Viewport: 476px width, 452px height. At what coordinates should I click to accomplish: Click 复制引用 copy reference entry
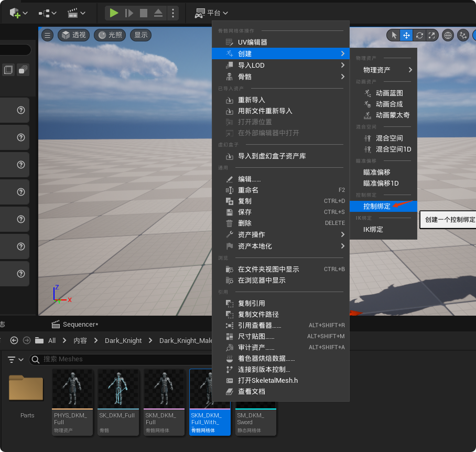(280, 303)
